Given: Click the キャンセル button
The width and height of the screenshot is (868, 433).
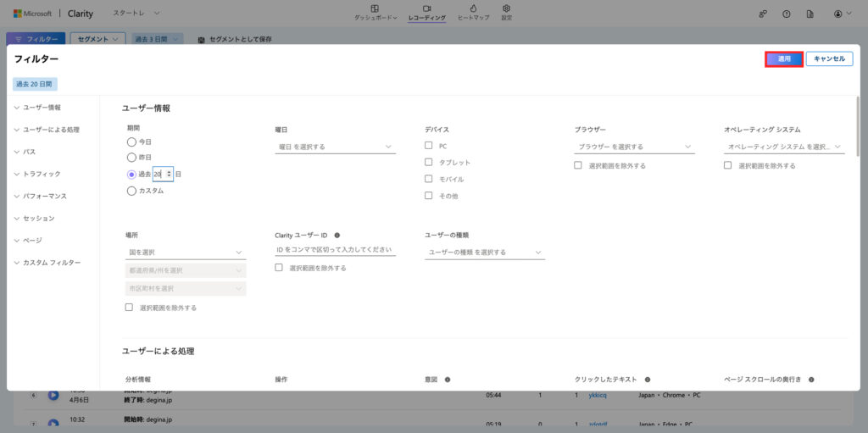Looking at the screenshot, I should (829, 58).
